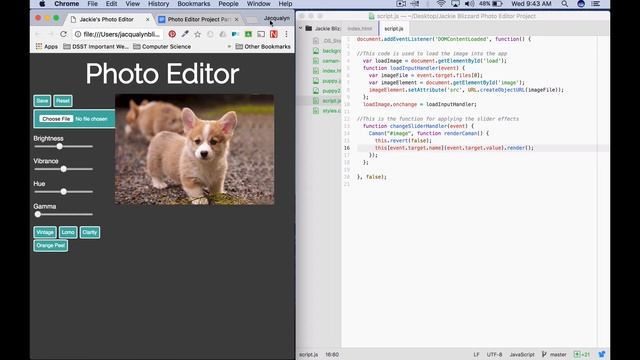Click the Reset button

(62, 101)
